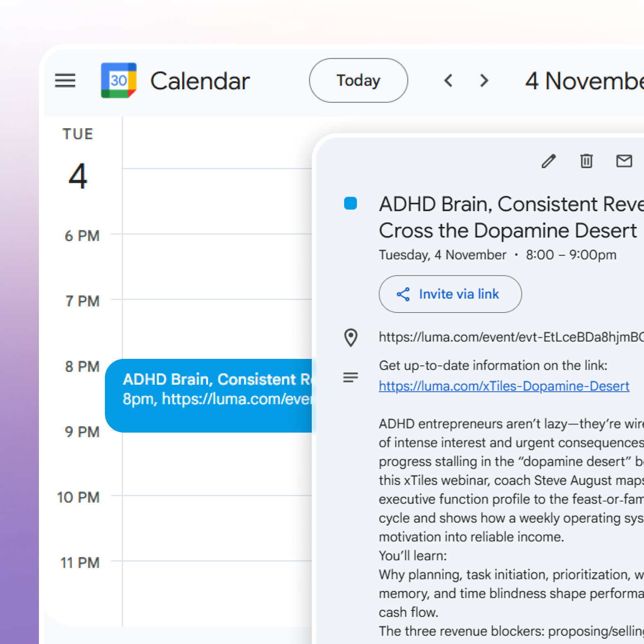
Task: Go to next day arrow
Action: [x=484, y=80]
